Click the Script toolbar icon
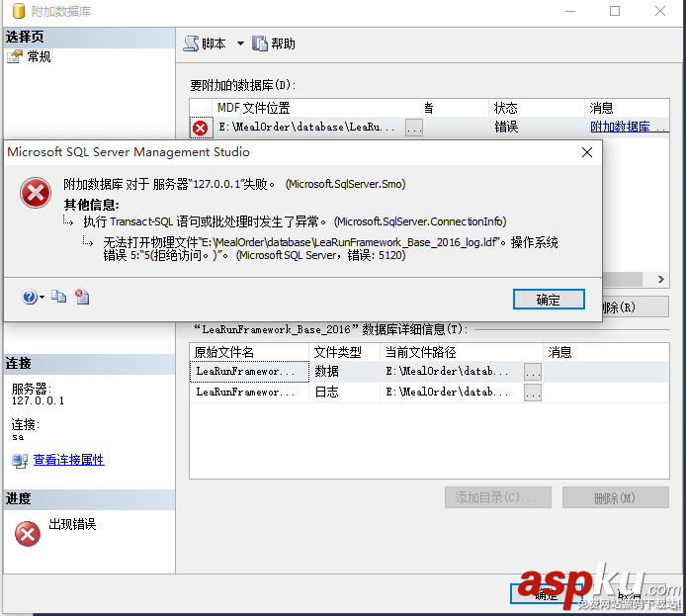Screen dimensions: 686x616 point(191,44)
